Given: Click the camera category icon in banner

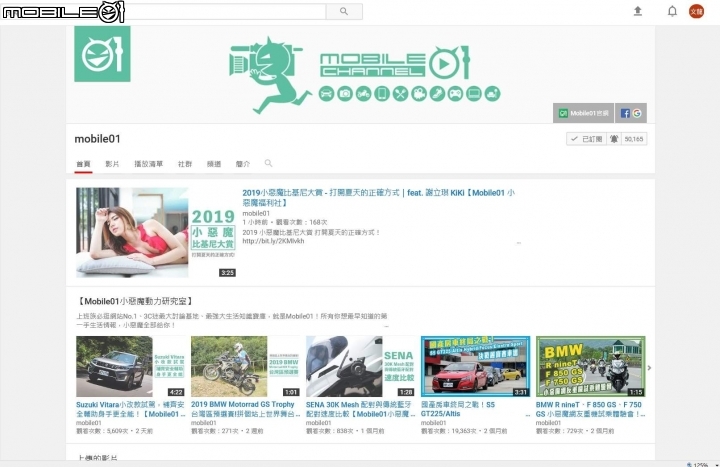Looking at the screenshot, I should [x=344, y=94].
